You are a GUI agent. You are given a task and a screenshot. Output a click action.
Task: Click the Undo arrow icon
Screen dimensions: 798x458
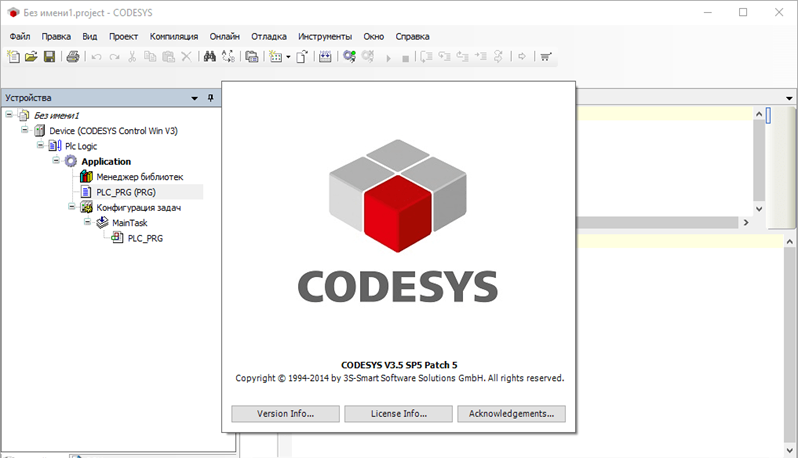tap(96, 56)
